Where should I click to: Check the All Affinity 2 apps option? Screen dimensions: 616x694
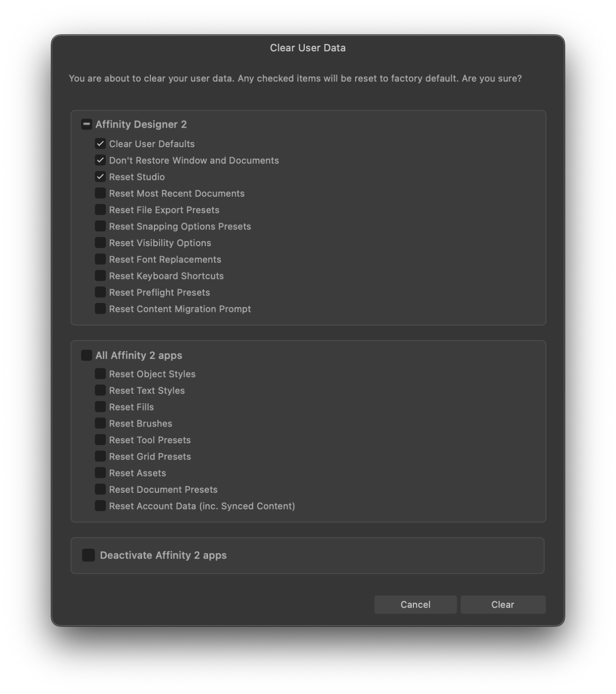(86, 355)
